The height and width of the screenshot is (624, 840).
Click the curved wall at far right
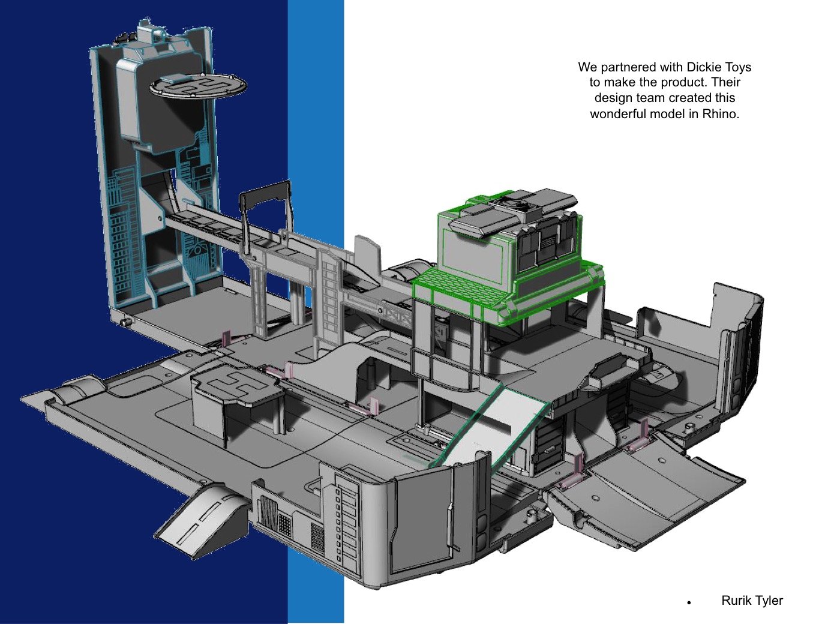tap(741, 348)
